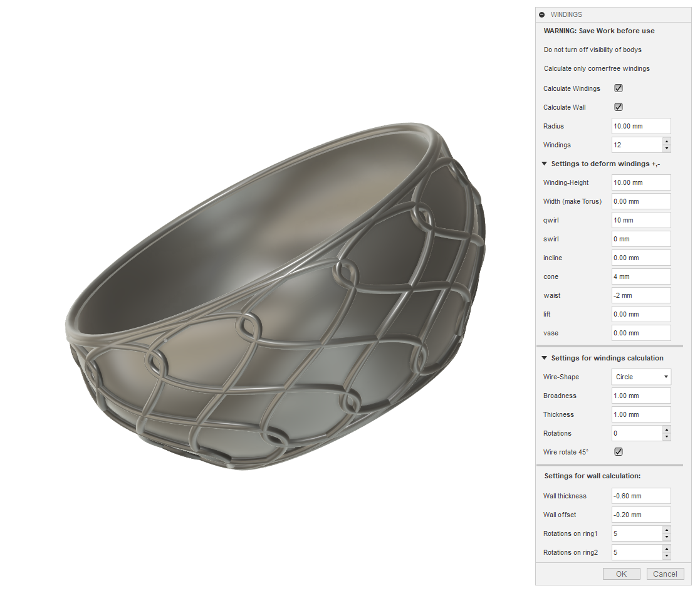Collapse Settings to deform windings section

coord(544,164)
